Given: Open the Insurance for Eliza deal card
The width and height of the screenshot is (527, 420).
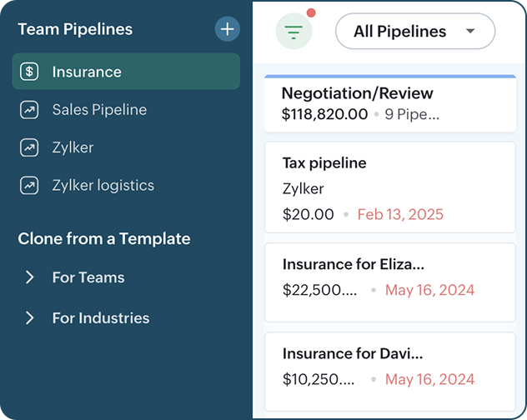Looking at the screenshot, I should (x=389, y=281).
